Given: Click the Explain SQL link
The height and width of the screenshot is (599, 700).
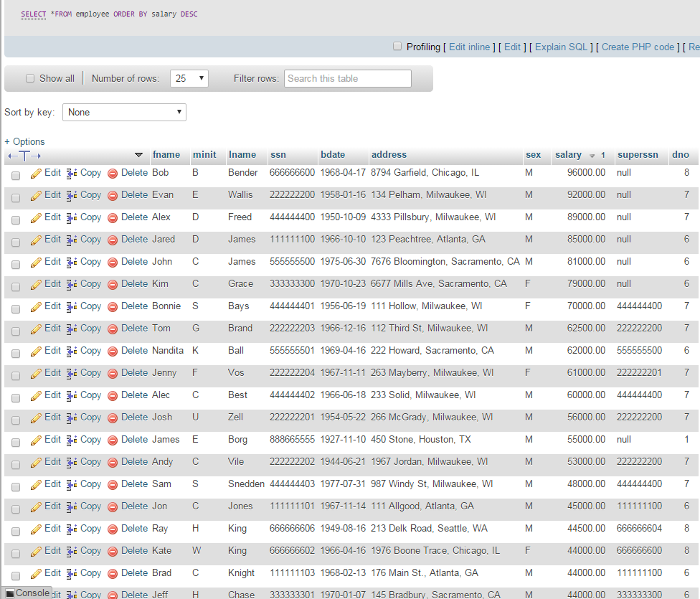Looking at the screenshot, I should coord(561,47).
